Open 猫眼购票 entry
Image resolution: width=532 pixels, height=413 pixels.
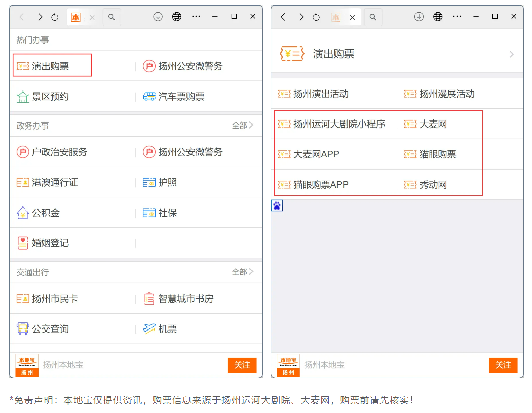(430, 154)
